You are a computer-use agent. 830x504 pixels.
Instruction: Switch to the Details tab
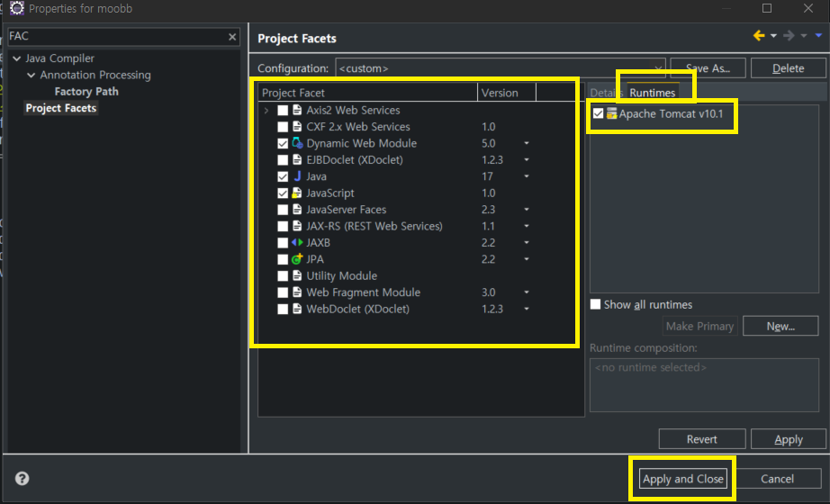point(607,93)
